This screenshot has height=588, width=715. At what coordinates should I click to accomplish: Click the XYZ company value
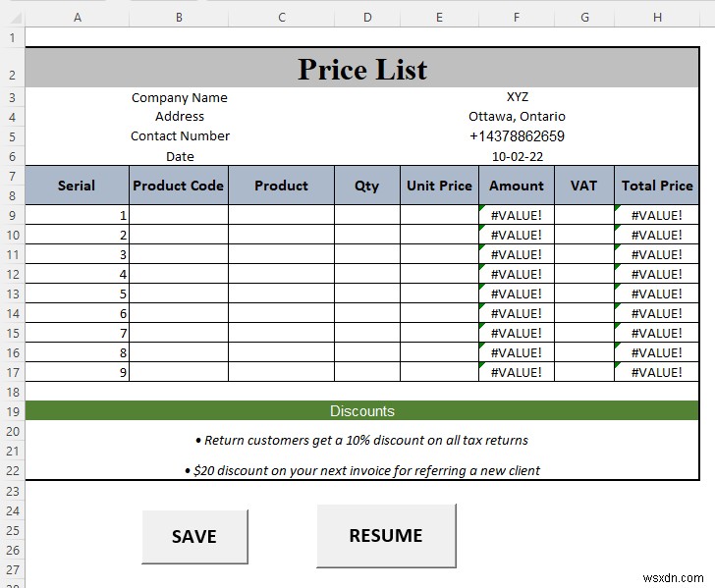pos(517,96)
